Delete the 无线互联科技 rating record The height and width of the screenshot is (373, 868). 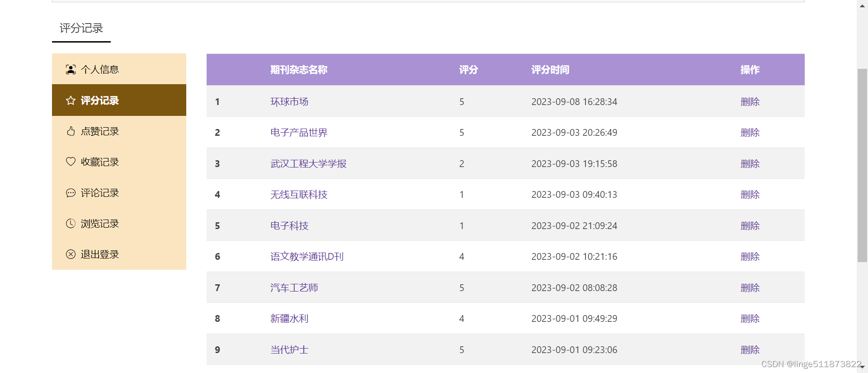[x=750, y=195]
